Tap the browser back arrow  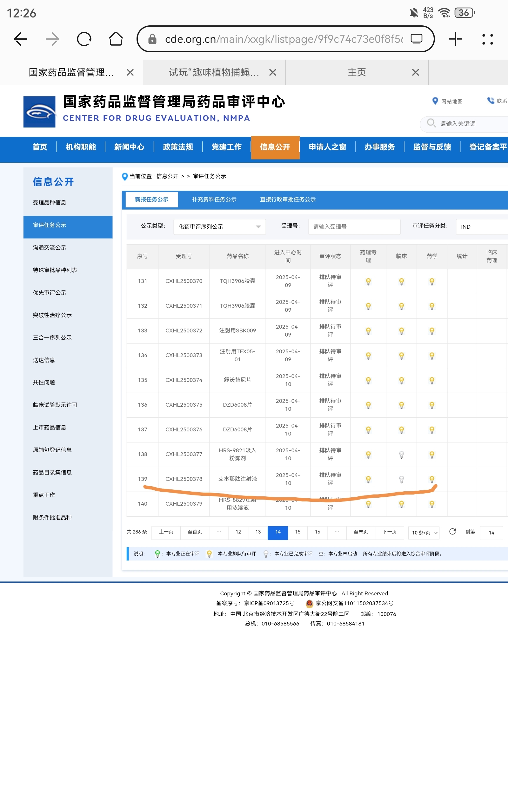point(21,39)
